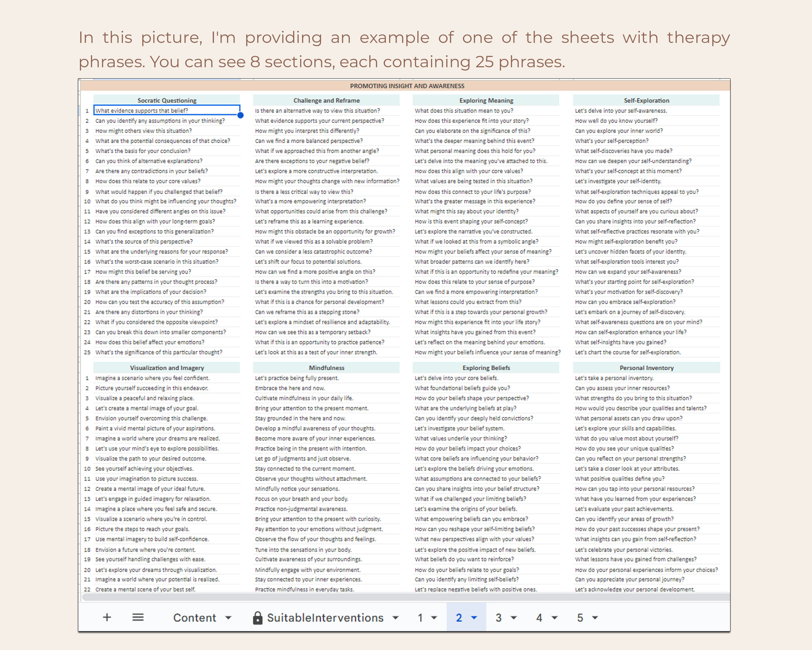Open sheet tab 3 dropdown menu
Image resolution: width=812 pixels, height=650 pixels.
pyautogui.click(x=513, y=617)
